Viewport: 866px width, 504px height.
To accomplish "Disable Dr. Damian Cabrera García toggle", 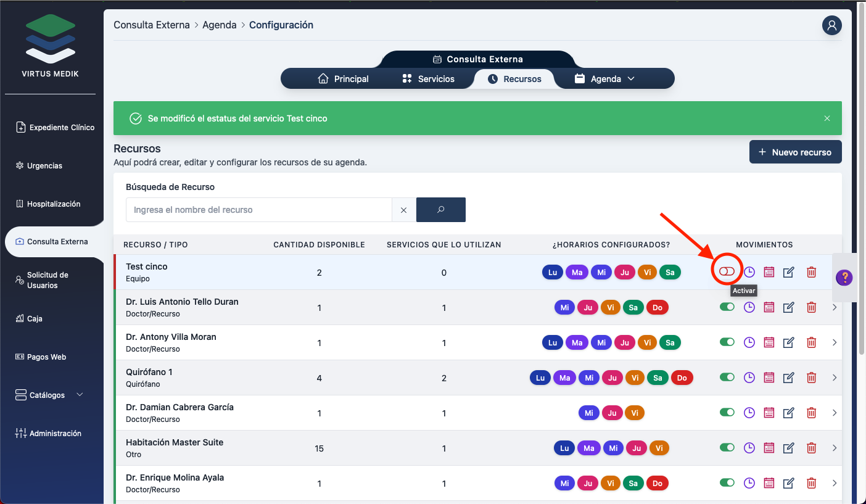I will tap(727, 412).
